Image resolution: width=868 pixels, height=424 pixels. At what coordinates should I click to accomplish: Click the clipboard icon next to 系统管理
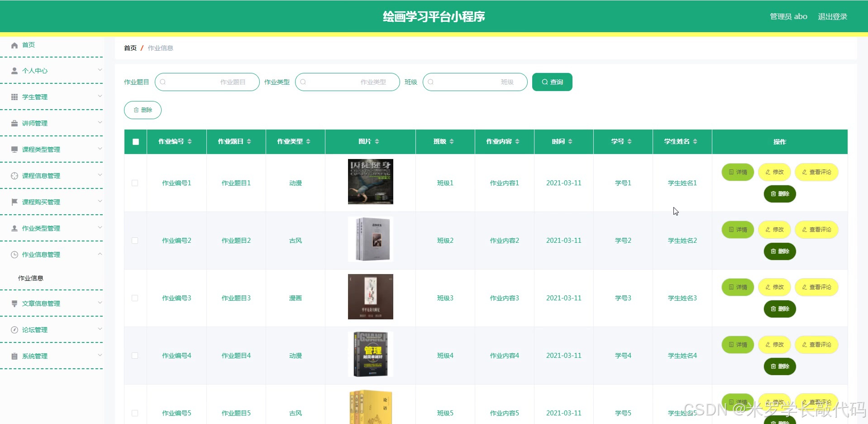coord(14,357)
